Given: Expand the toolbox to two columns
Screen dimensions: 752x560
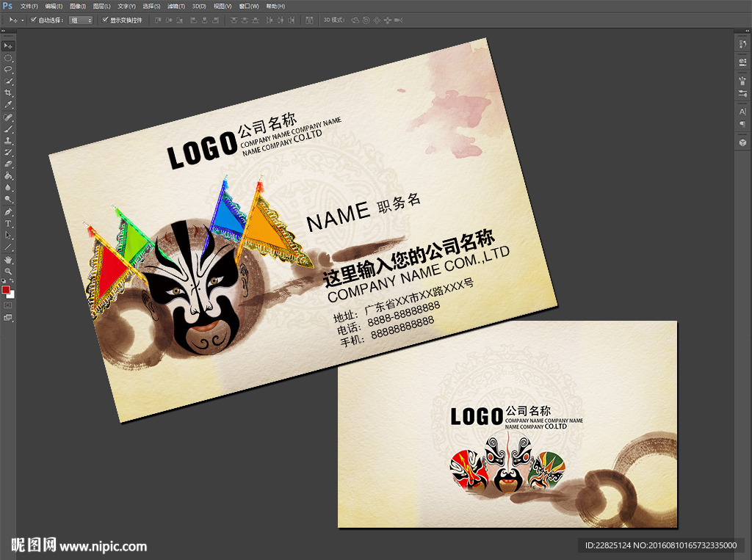Looking at the screenshot, I should [x=4, y=31].
